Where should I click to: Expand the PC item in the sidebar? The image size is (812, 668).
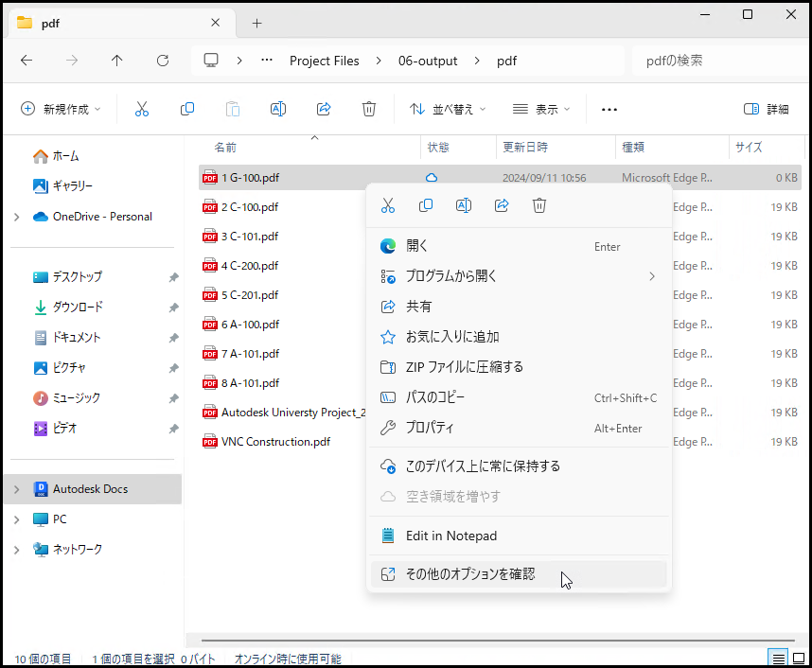click(17, 519)
